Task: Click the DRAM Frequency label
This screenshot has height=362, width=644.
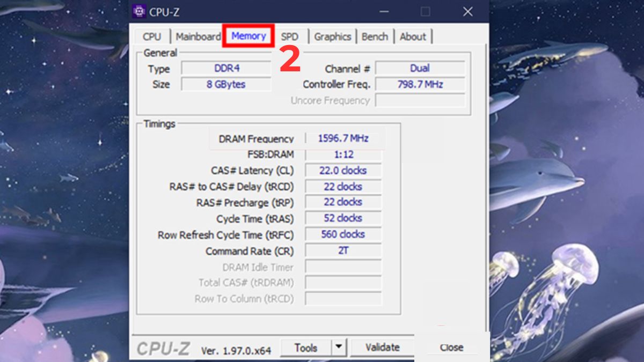Action: [257, 139]
